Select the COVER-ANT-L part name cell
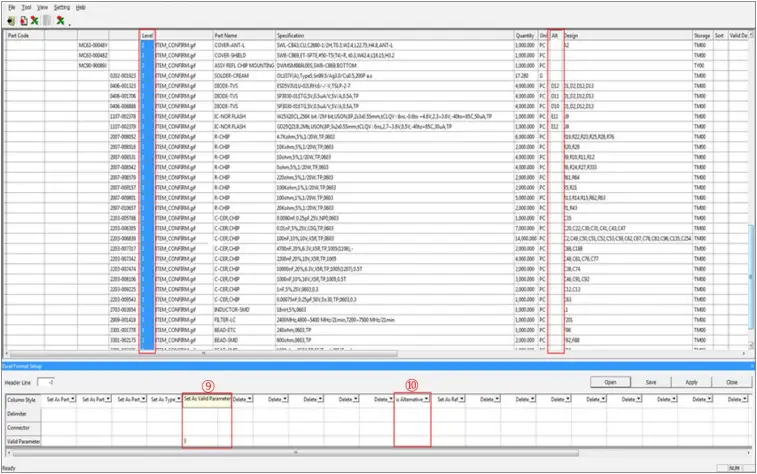Viewport: 757px width, 474px height. pyautogui.click(x=244, y=45)
